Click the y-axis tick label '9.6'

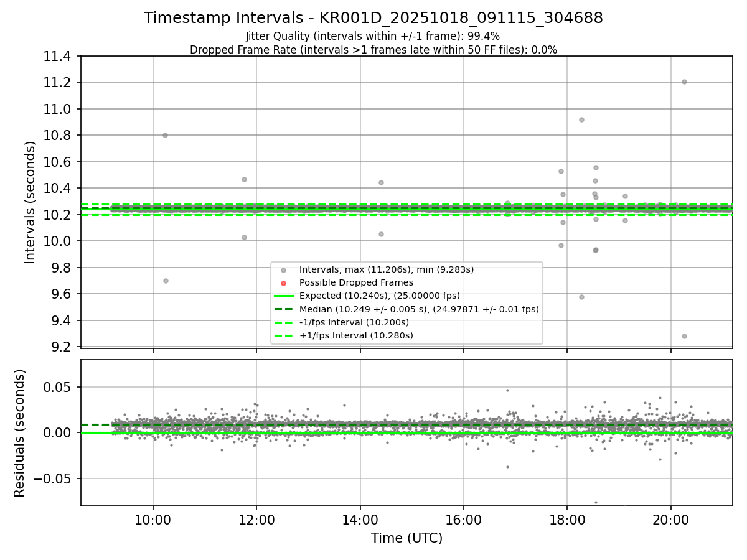tap(62, 294)
